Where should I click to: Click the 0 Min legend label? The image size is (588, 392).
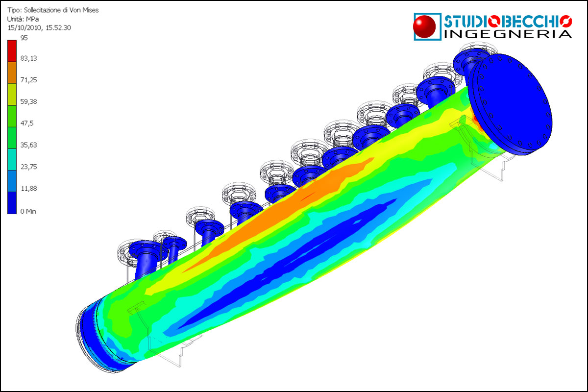[28, 211]
